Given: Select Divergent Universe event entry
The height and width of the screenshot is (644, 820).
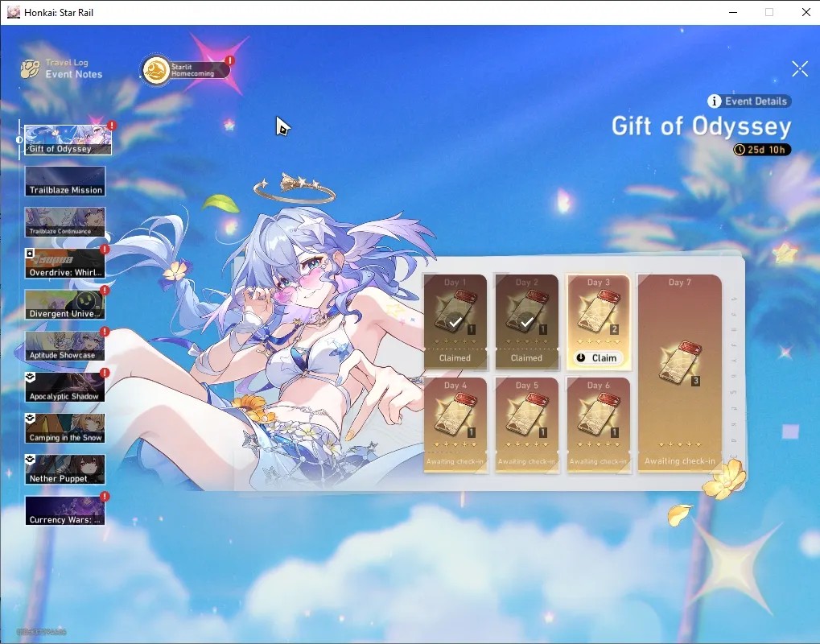Looking at the screenshot, I should click(65, 304).
